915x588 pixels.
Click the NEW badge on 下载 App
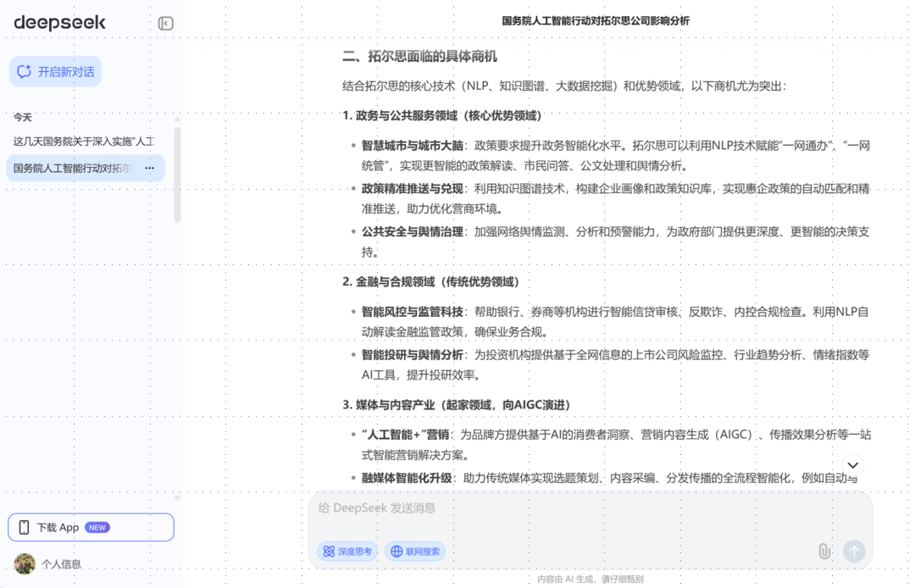pyautogui.click(x=97, y=527)
